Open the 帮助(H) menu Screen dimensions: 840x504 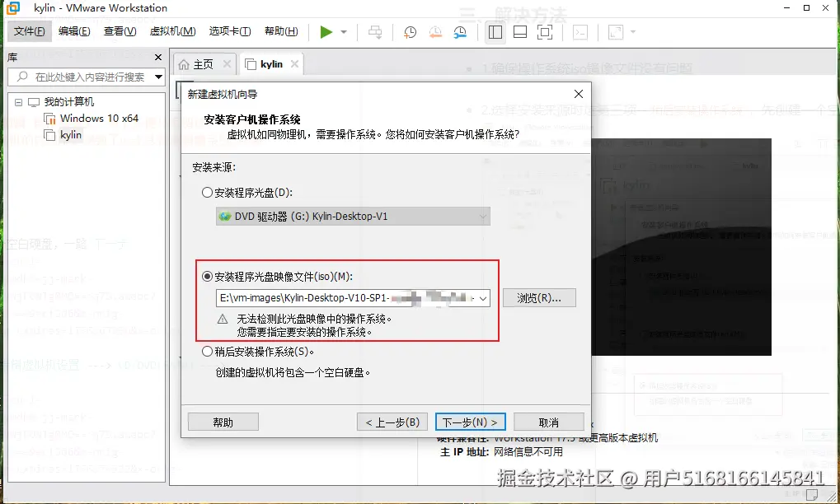[281, 31]
